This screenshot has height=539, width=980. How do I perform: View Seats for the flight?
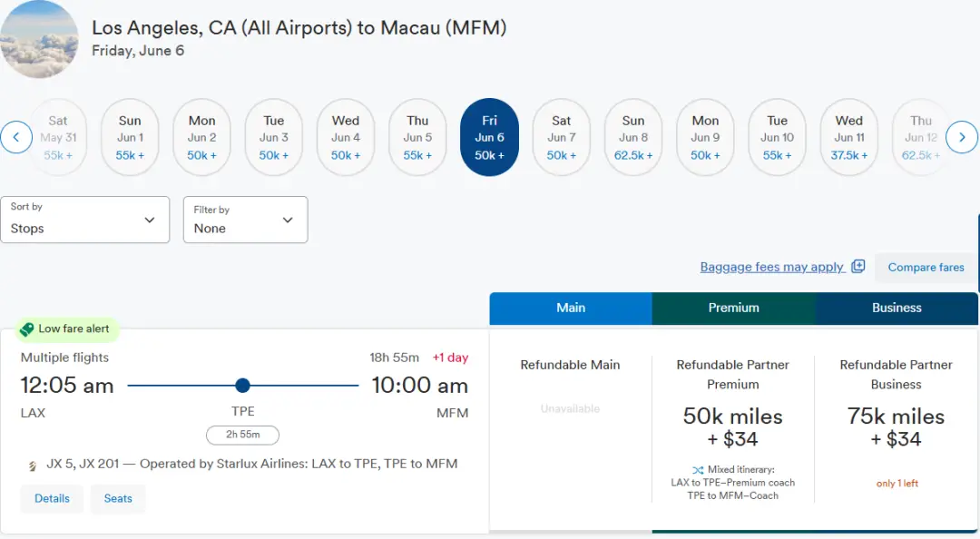pyautogui.click(x=118, y=498)
